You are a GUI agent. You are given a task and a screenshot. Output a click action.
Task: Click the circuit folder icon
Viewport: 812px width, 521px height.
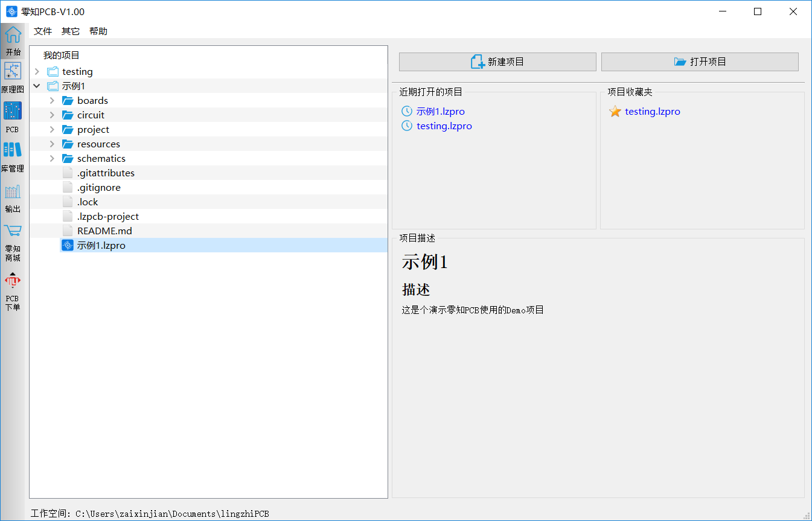[x=68, y=115]
